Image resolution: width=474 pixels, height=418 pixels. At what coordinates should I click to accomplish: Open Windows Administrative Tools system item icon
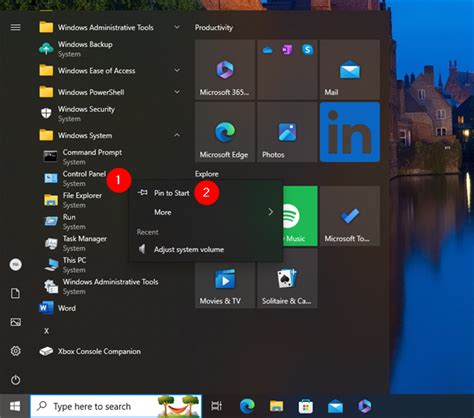pyautogui.click(x=51, y=286)
